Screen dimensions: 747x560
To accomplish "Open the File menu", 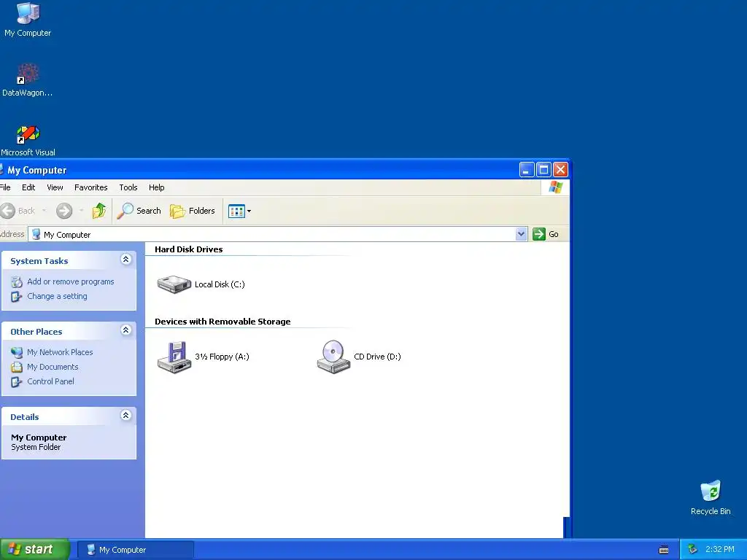I will coord(5,187).
